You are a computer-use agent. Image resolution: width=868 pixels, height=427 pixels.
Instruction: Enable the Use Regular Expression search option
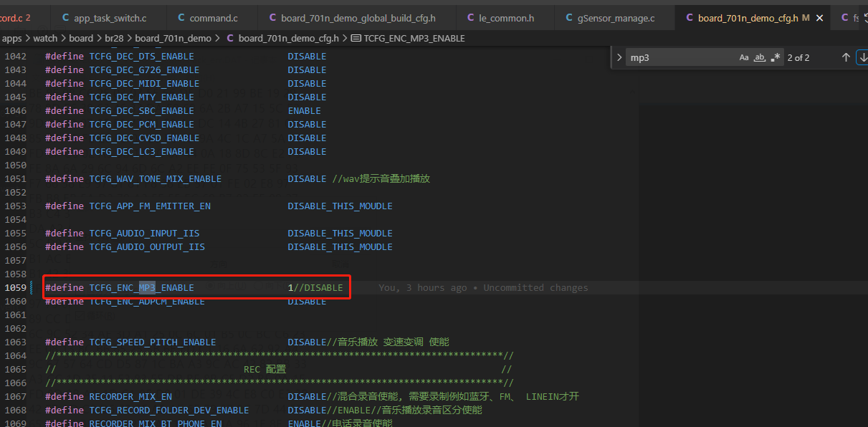pyautogui.click(x=776, y=57)
